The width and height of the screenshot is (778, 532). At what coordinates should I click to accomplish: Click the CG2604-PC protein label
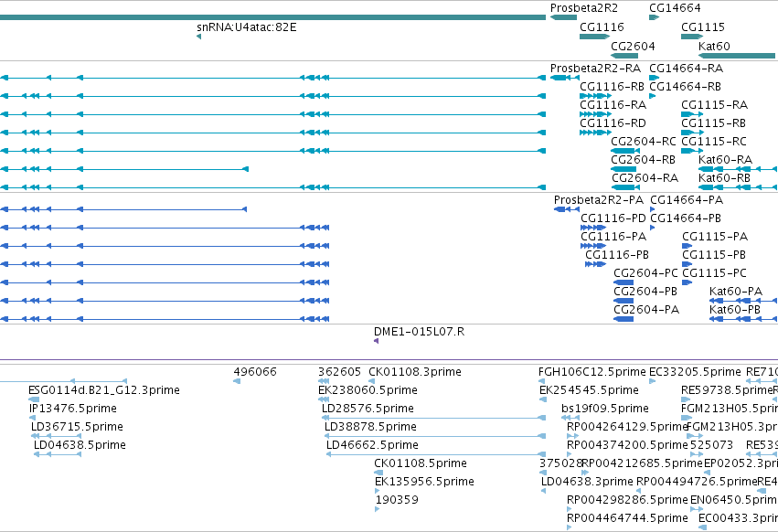point(645,274)
